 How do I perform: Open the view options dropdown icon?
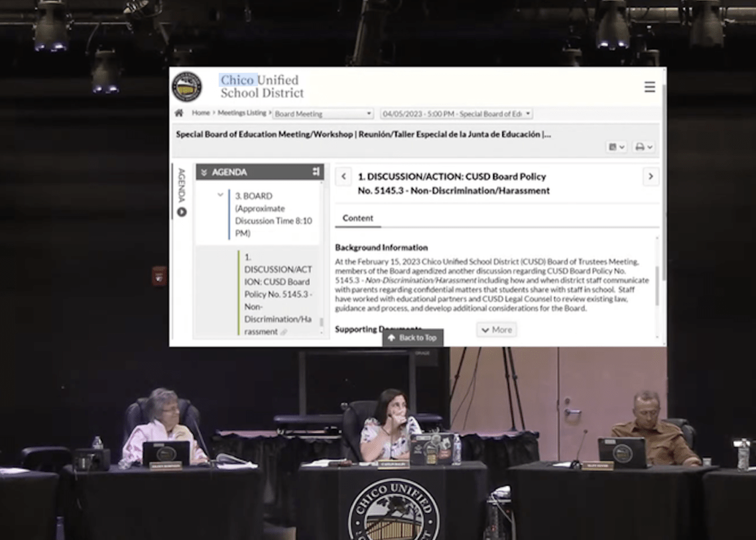pyautogui.click(x=616, y=147)
